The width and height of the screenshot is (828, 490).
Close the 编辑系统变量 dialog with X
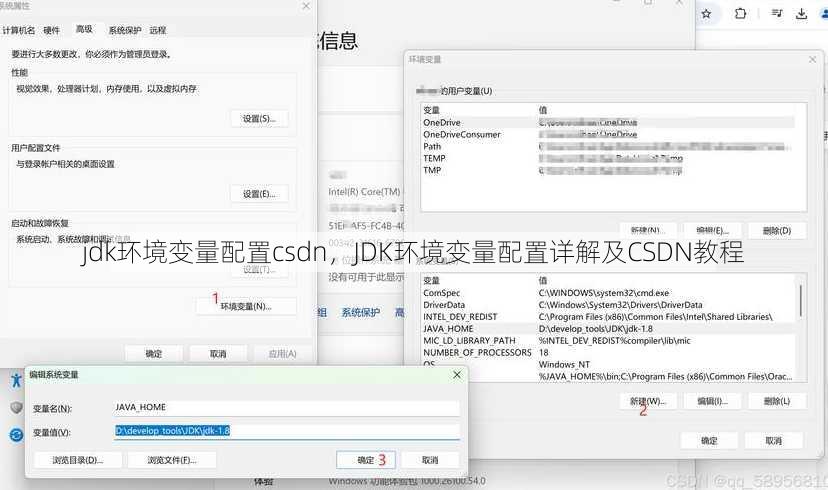(x=457, y=374)
